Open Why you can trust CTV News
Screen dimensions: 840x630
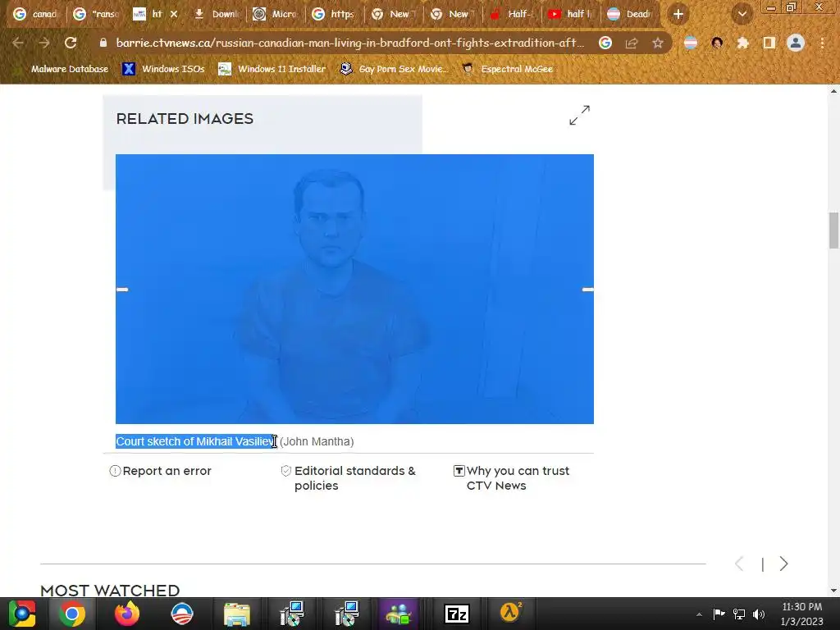(x=512, y=478)
